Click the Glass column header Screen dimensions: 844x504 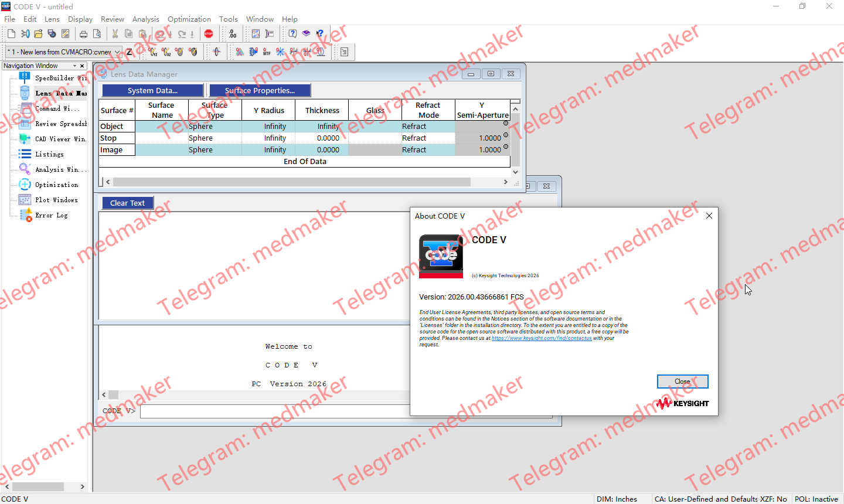coord(375,110)
